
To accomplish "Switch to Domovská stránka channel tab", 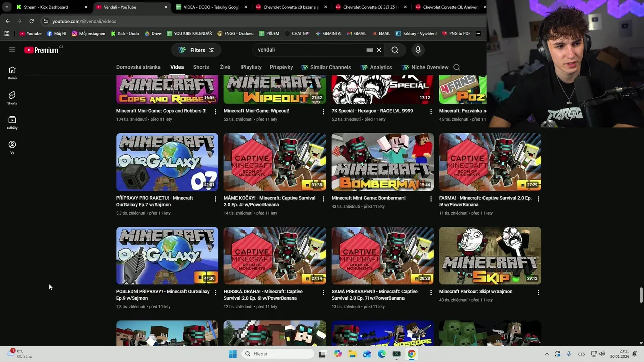I will point(138,67).
